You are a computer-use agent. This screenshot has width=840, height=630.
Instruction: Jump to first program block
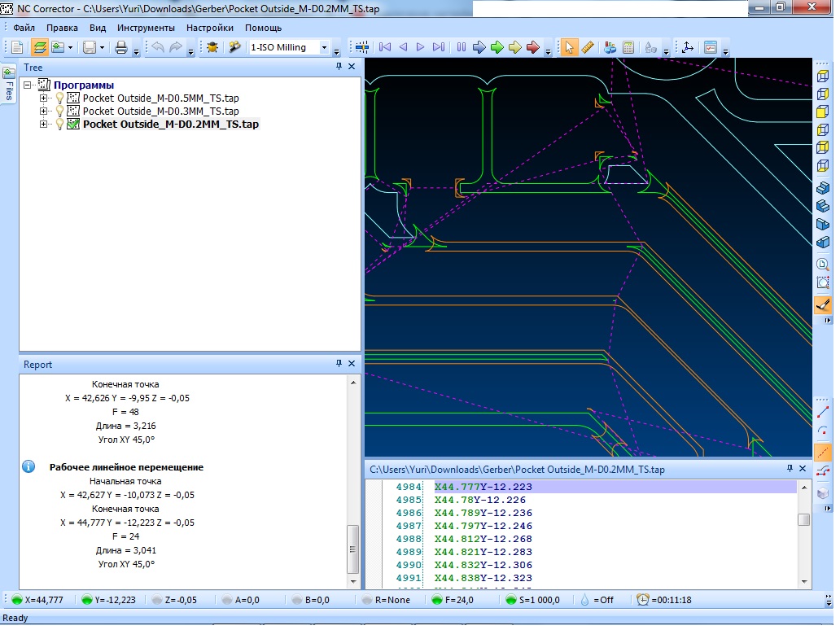pyautogui.click(x=385, y=47)
